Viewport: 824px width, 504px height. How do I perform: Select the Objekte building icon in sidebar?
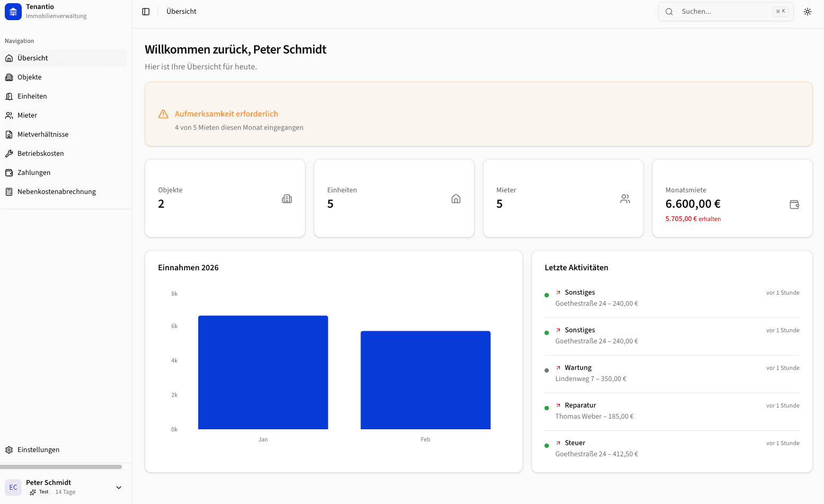9,77
